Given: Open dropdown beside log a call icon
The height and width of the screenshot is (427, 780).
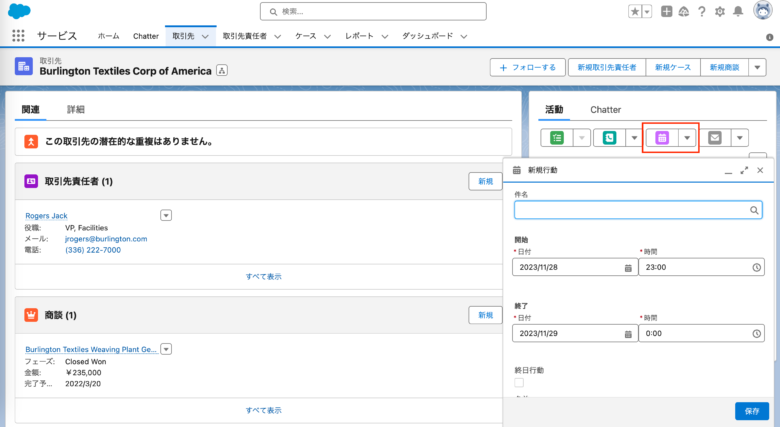Looking at the screenshot, I should [634, 138].
